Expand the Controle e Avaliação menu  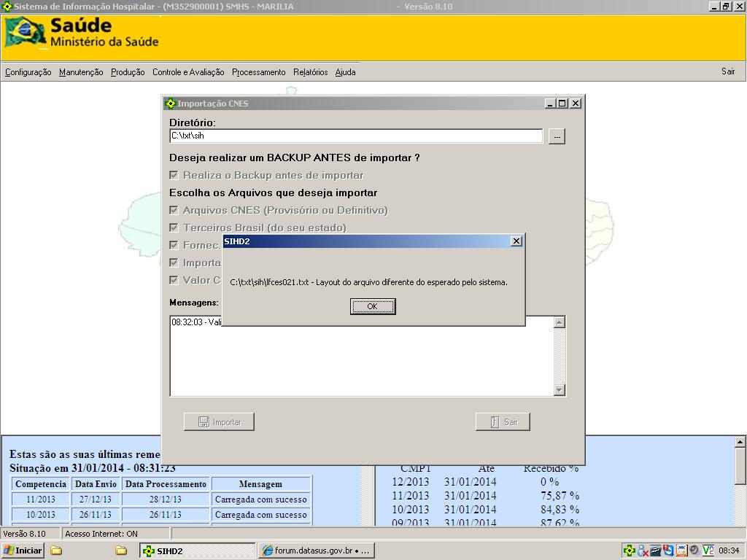[188, 72]
